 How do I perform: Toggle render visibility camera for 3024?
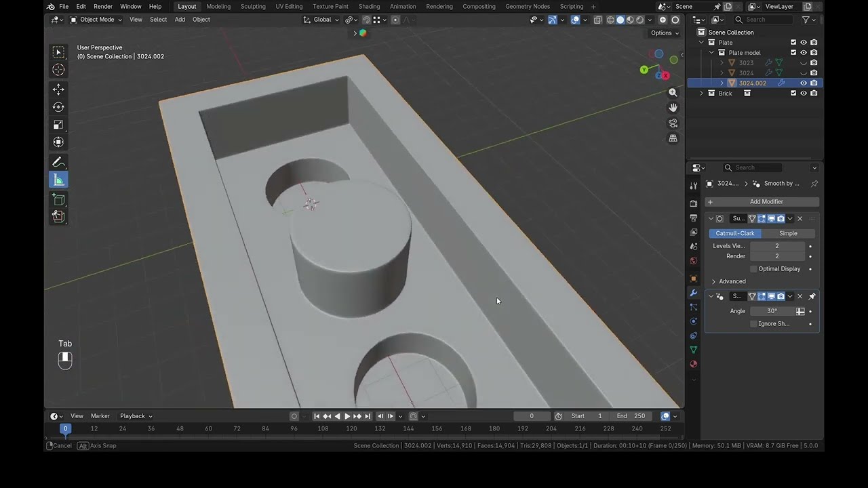click(814, 73)
